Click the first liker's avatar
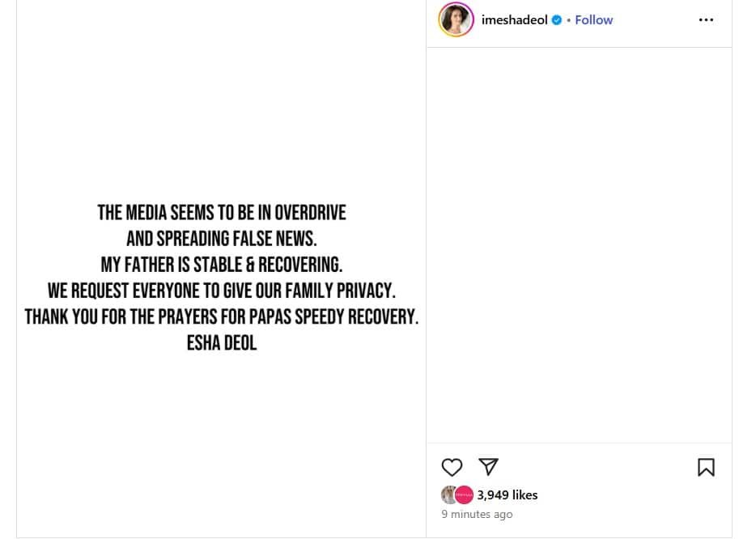This screenshot has height=539, width=756. [449, 494]
